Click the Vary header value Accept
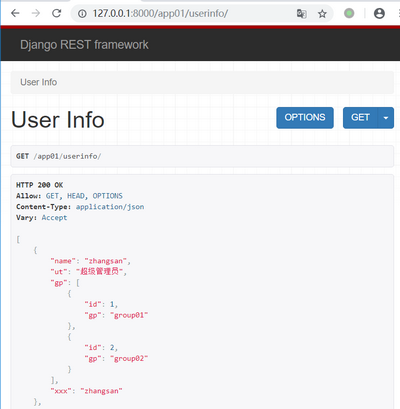 54,218
